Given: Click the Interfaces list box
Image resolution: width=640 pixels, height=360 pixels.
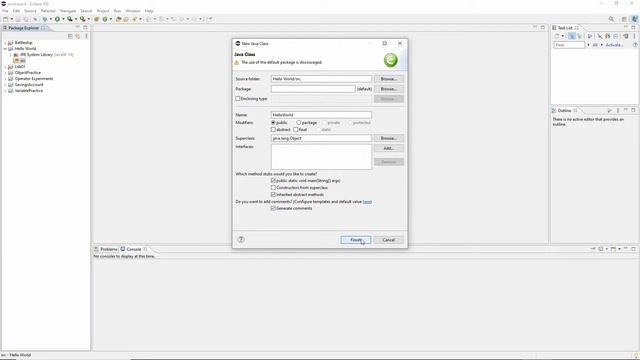Looking at the screenshot, I should 321,157.
